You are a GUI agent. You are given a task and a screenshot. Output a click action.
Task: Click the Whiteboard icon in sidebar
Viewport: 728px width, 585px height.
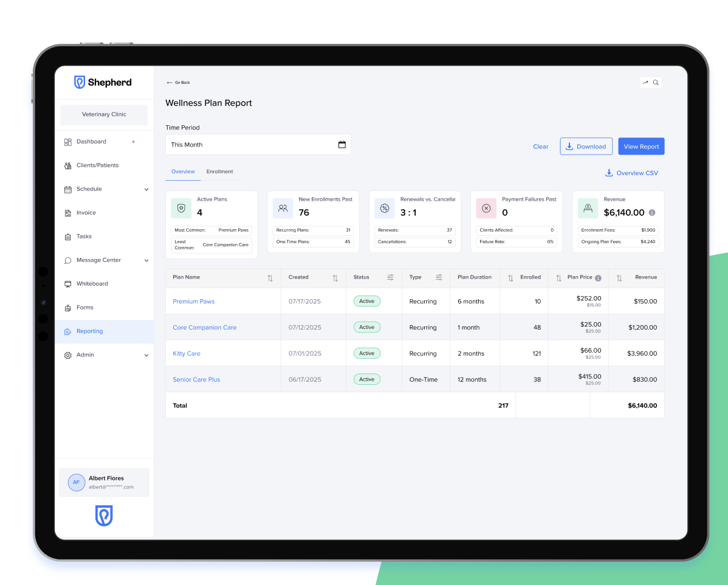click(x=68, y=284)
